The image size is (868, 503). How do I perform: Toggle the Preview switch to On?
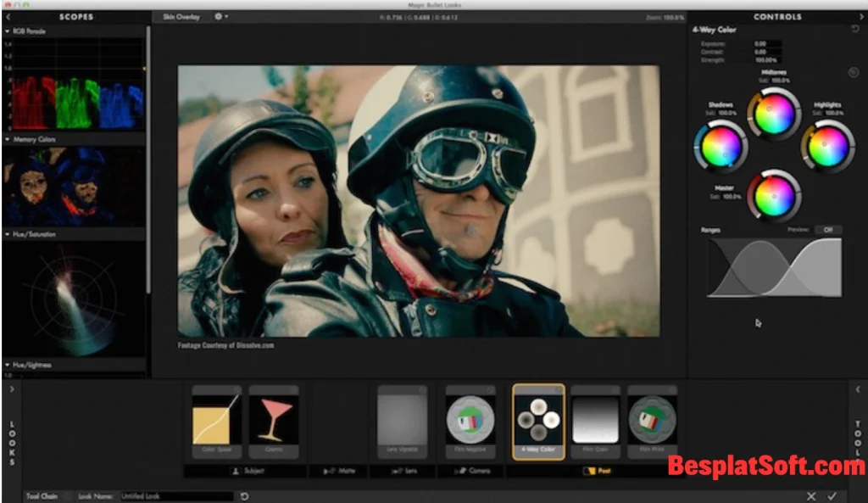[x=828, y=230]
